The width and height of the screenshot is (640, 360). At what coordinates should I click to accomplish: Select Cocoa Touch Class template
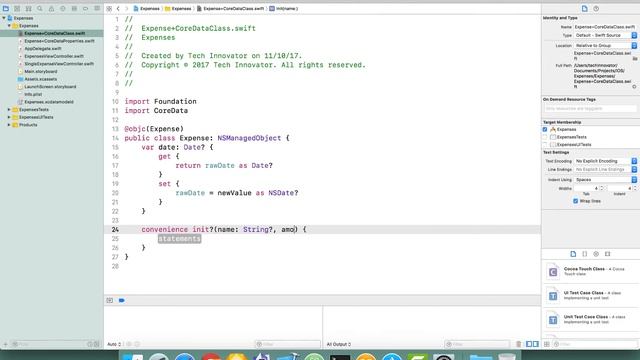pos(591,271)
